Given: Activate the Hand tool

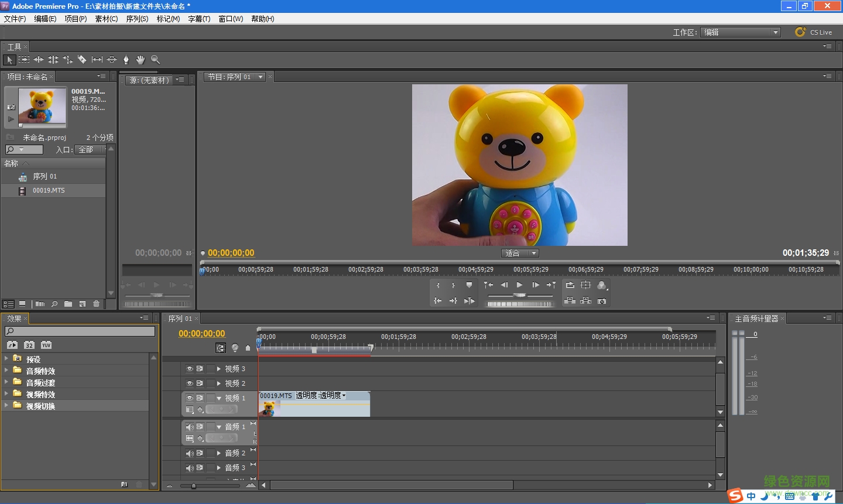Looking at the screenshot, I should tap(140, 59).
